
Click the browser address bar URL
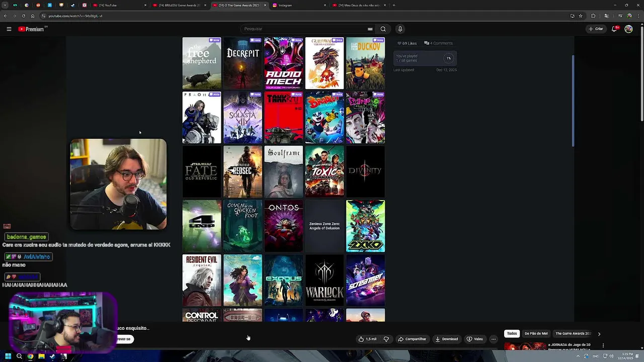click(x=75, y=16)
